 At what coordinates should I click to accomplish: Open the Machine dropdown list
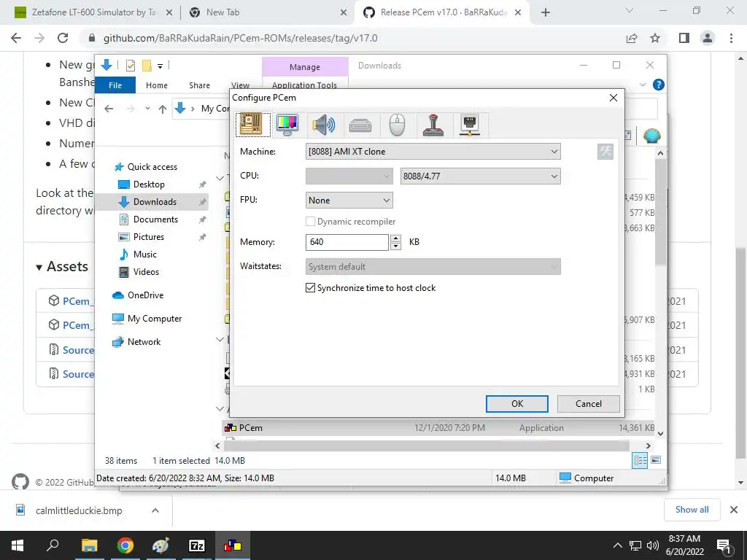pyautogui.click(x=433, y=152)
